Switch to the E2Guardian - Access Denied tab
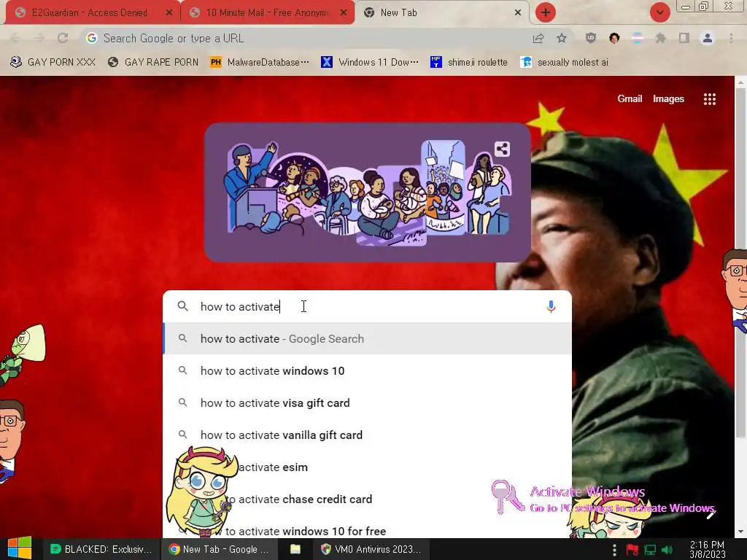The height and width of the screenshot is (560, 747). (x=90, y=13)
